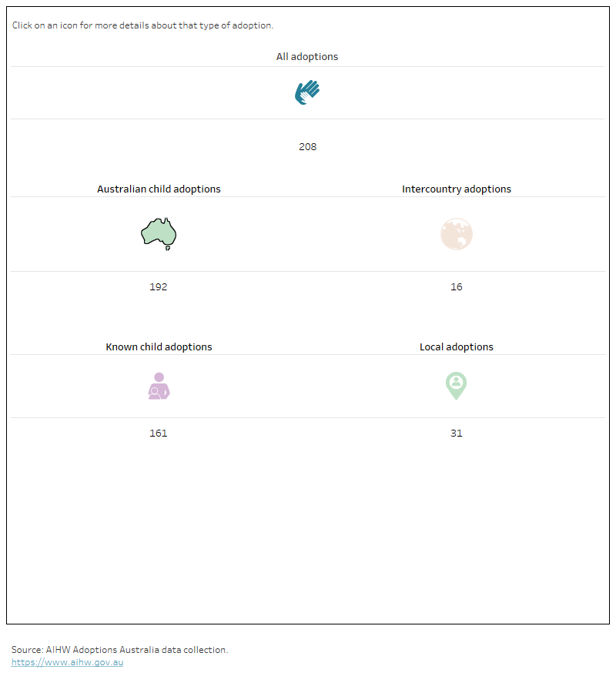The width and height of the screenshot is (616, 693).
Task: Click the All adoptions waving hand icon
Action: [306, 92]
